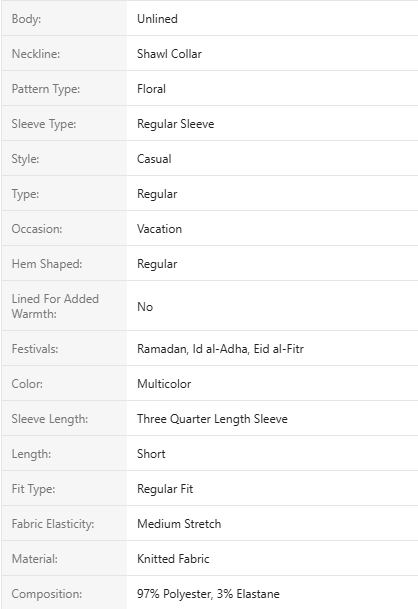Select the Regular Fit value
The width and height of the screenshot is (418, 609).
[165, 489]
